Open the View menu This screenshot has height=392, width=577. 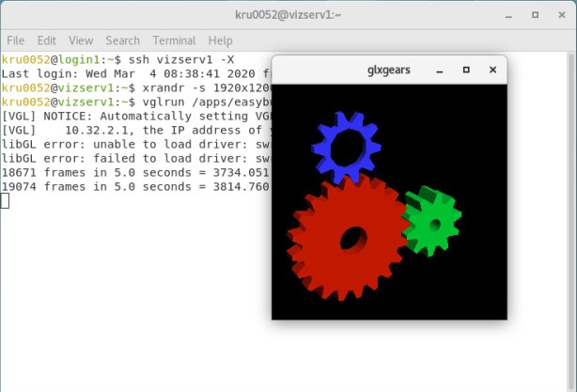tap(81, 40)
